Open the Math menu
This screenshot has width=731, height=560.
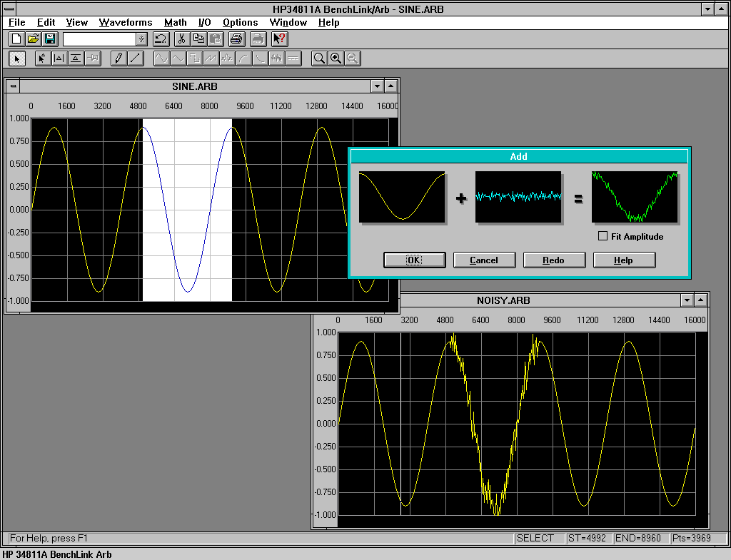(x=176, y=22)
